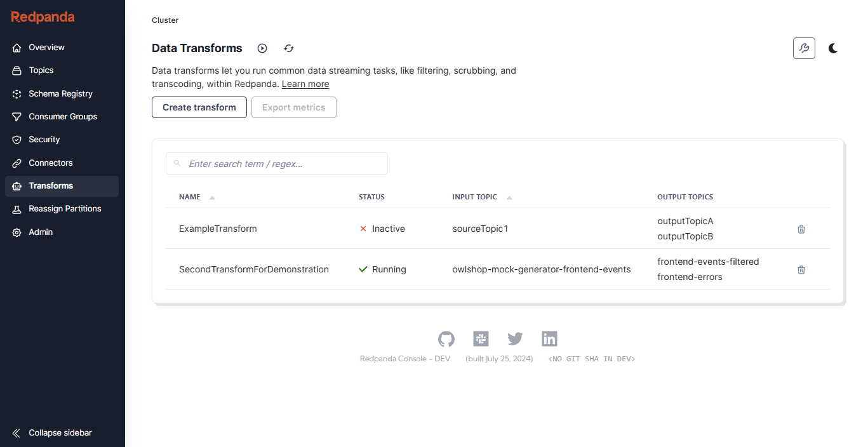Refresh the transforms list
Image resolution: width=868 pixels, height=447 pixels.
point(289,48)
